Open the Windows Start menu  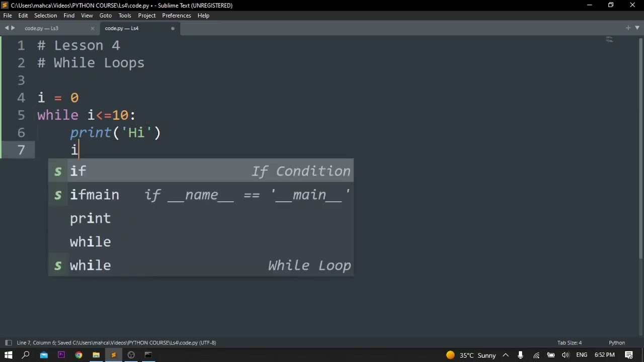point(8,355)
